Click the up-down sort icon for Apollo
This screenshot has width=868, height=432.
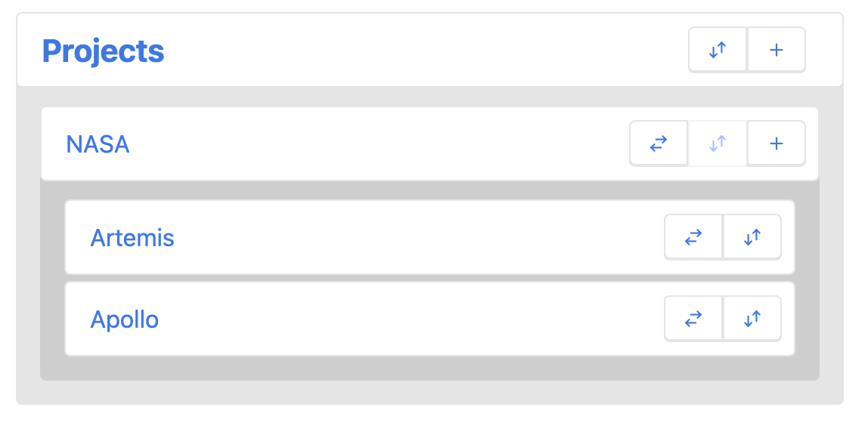pos(752,319)
